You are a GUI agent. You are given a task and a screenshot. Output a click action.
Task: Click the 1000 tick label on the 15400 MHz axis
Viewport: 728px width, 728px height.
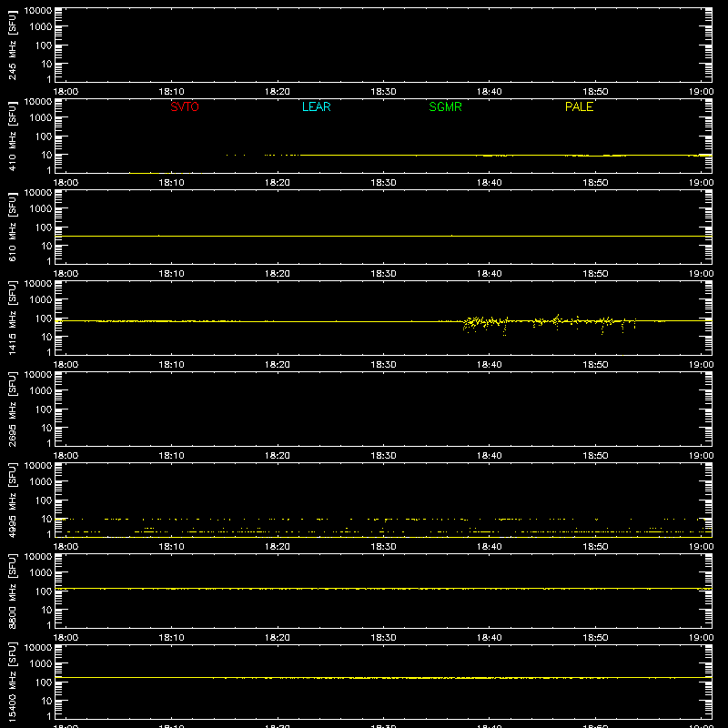point(41,664)
